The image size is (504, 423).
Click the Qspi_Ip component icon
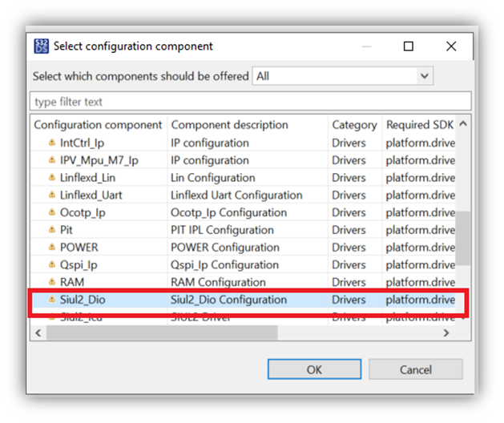[x=50, y=265]
